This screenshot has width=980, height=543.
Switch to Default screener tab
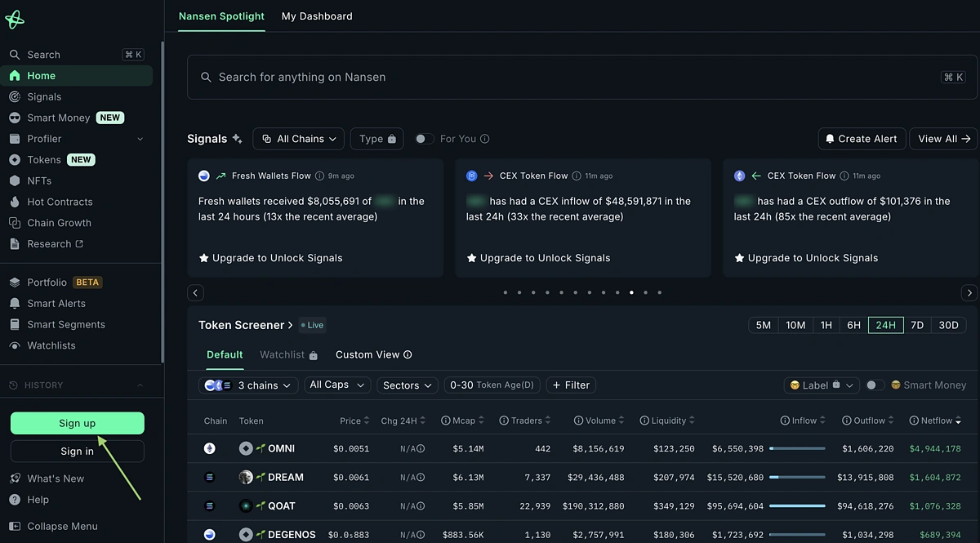point(225,354)
